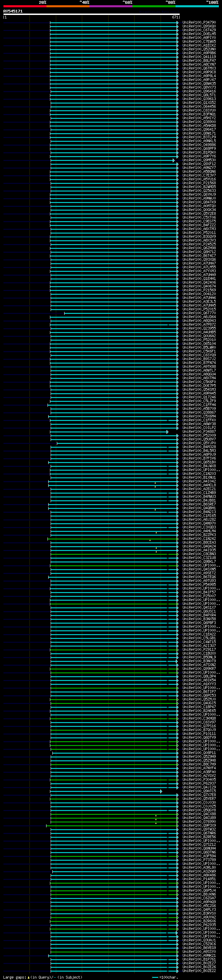Viewport: 222px width, 980px height.
Task: Select label UniRef100_B6SRE7
Action: point(199,504)
